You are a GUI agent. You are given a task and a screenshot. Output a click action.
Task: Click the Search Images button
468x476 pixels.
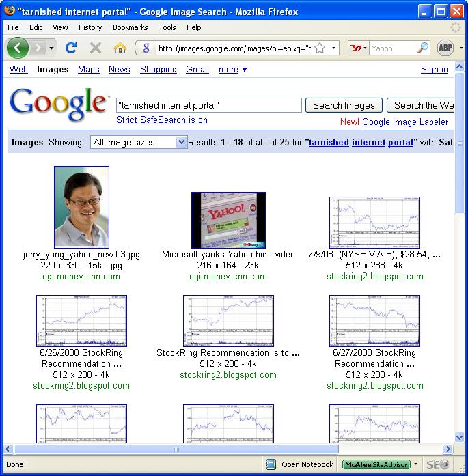[344, 105]
